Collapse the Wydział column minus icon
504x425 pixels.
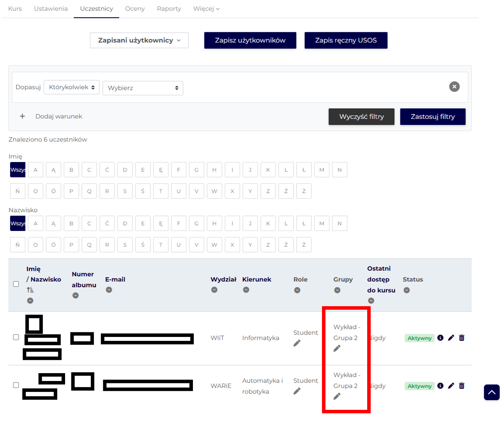tap(214, 290)
